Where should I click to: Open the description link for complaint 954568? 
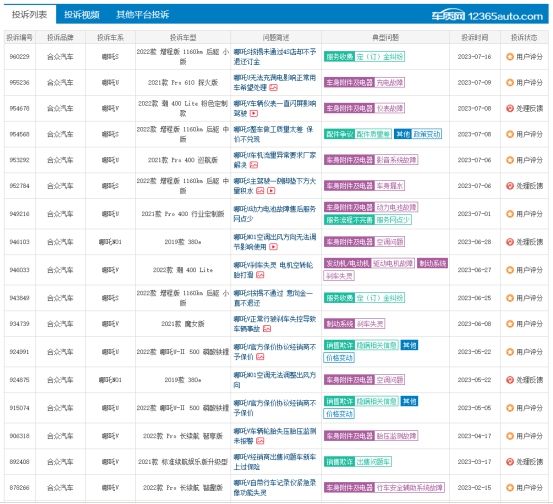(273, 134)
